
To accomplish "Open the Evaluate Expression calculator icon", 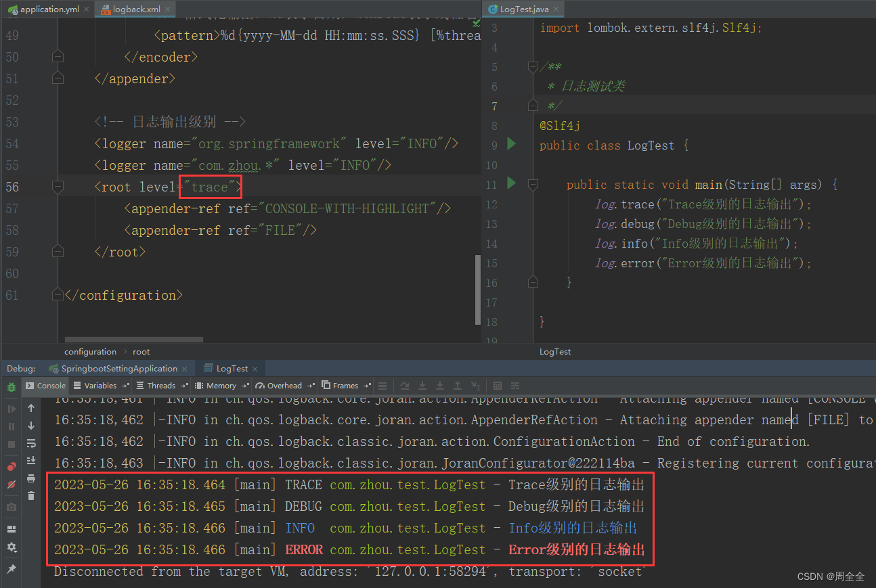I will click(498, 386).
